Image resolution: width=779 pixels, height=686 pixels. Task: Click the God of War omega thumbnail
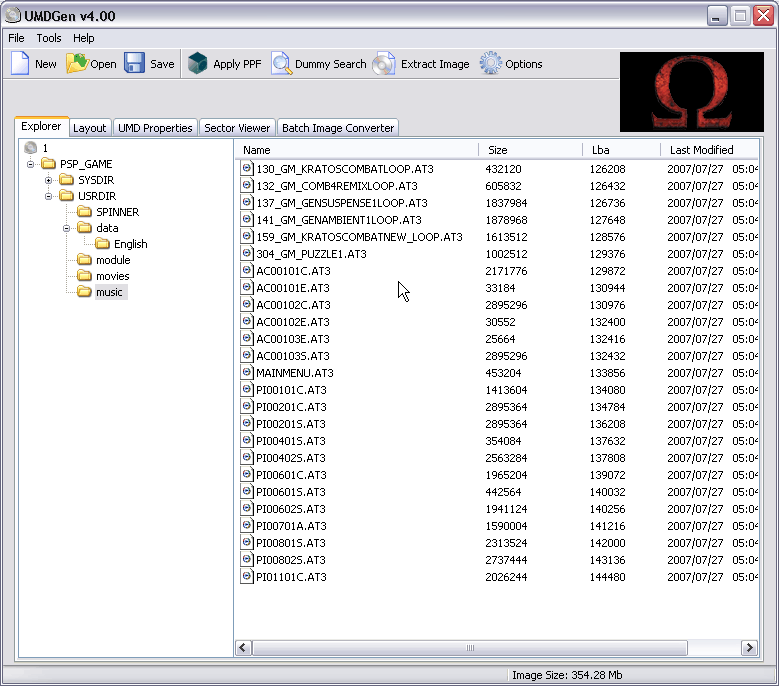[x=692, y=92]
